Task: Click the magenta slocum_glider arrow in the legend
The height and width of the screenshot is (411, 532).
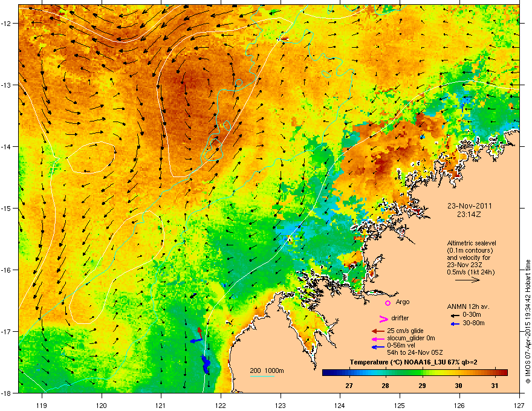Action: point(378,338)
